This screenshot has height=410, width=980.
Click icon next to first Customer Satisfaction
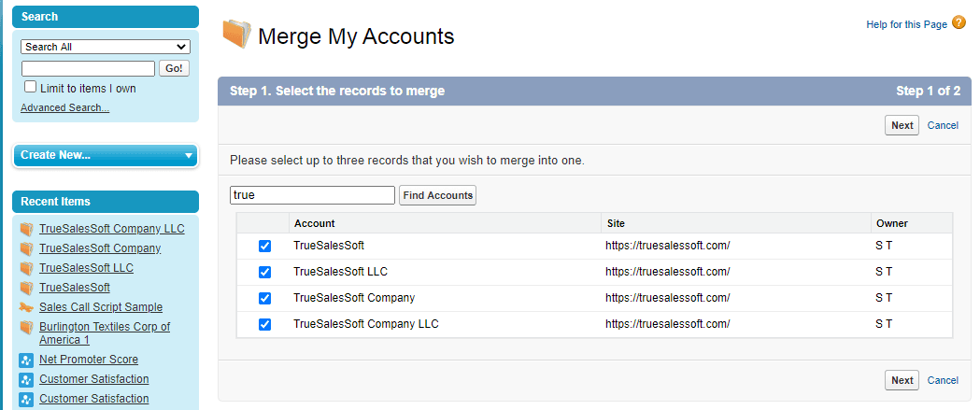[x=25, y=379]
